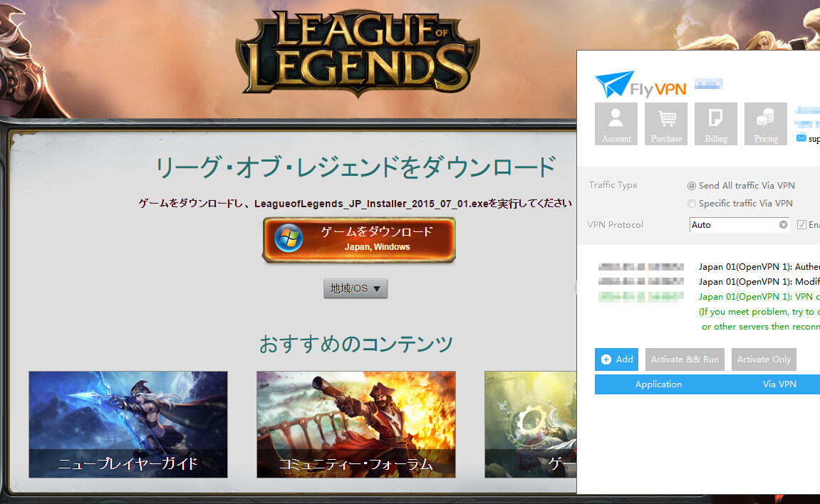Click the ゲームをダウンロード download button
The height and width of the screenshot is (504, 820).
[x=359, y=240]
